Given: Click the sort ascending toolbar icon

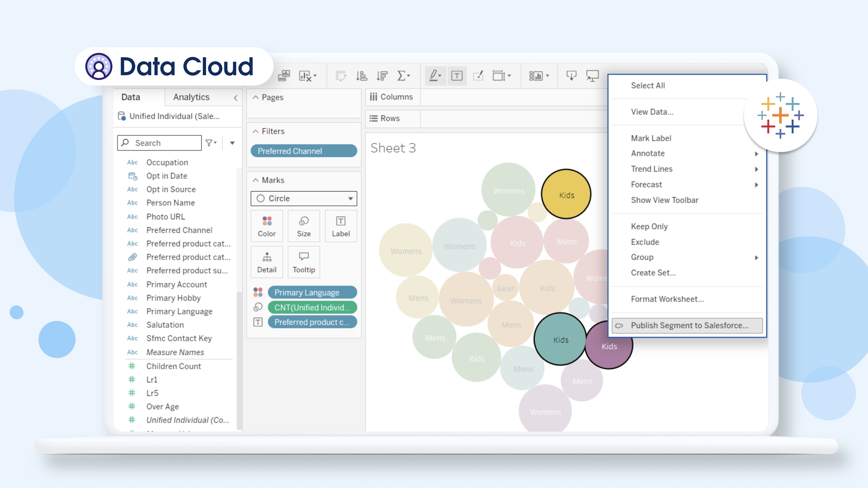Looking at the screenshot, I should coord(362,76).
